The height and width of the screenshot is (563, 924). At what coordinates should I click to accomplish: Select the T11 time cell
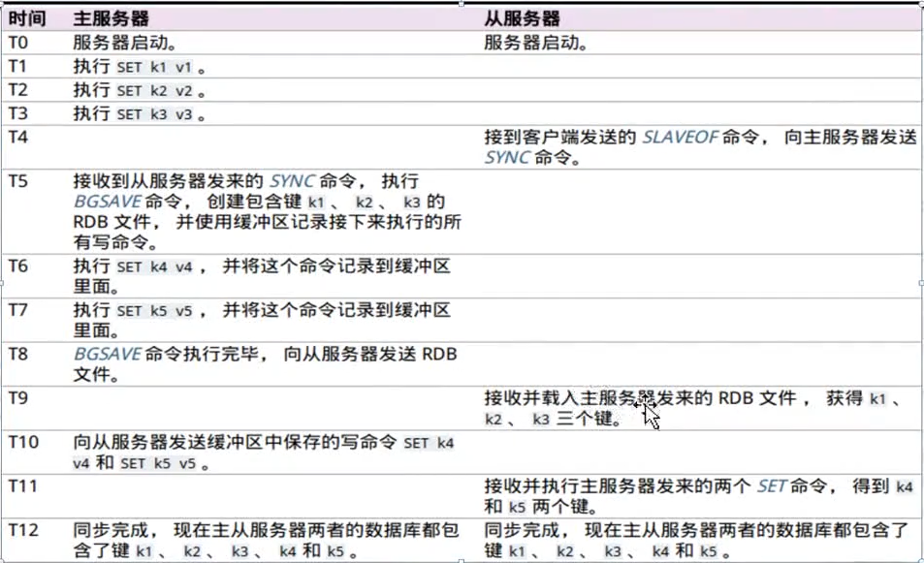click(x=23, y=485)
